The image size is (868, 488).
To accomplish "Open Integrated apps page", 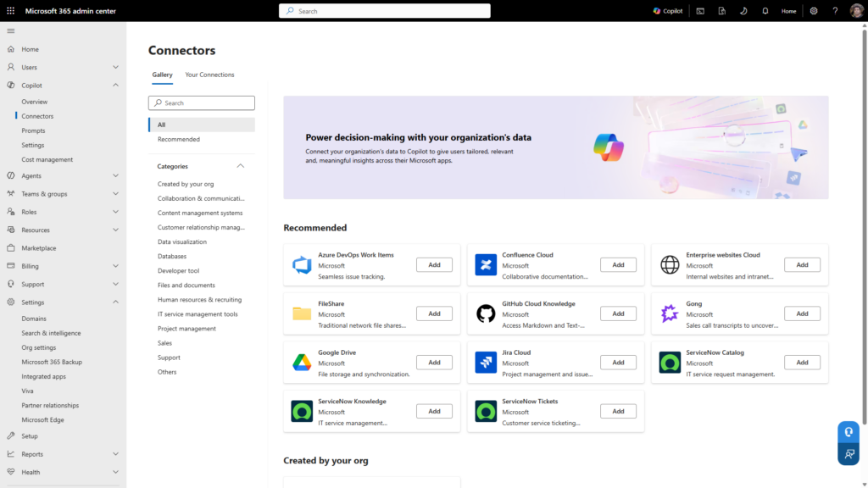I will (44, 376).
